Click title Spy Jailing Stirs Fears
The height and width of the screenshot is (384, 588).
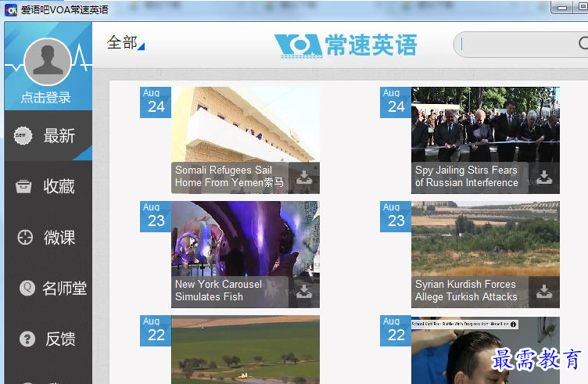(467, 177)
